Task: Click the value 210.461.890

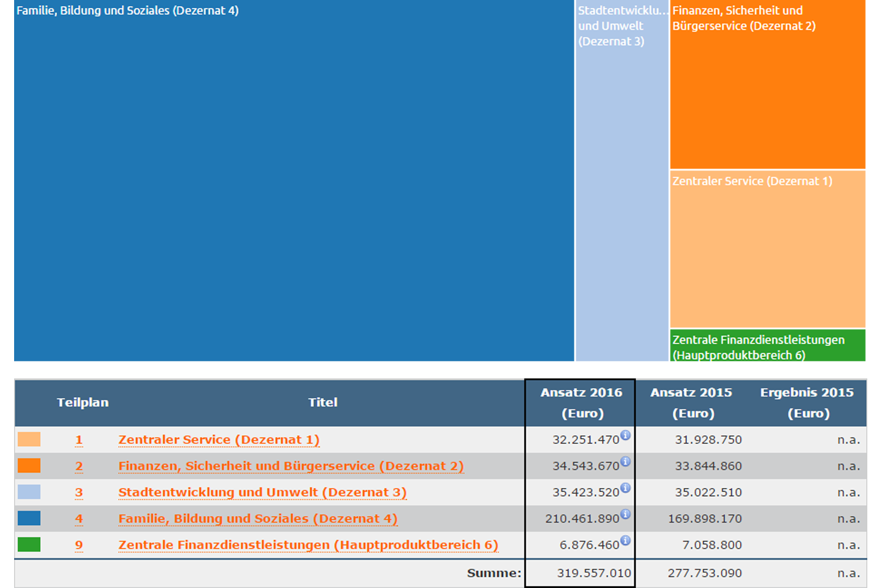Action: coord(582,519)
